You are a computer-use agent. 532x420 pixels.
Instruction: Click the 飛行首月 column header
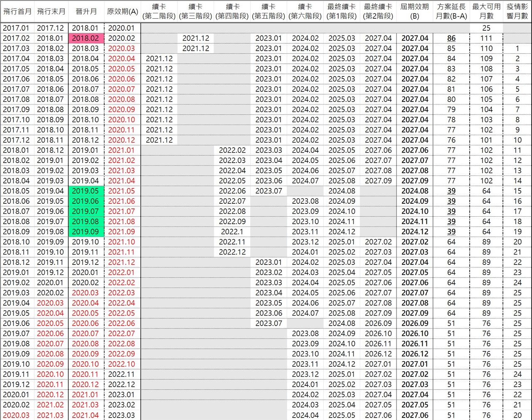click(17, 11)
